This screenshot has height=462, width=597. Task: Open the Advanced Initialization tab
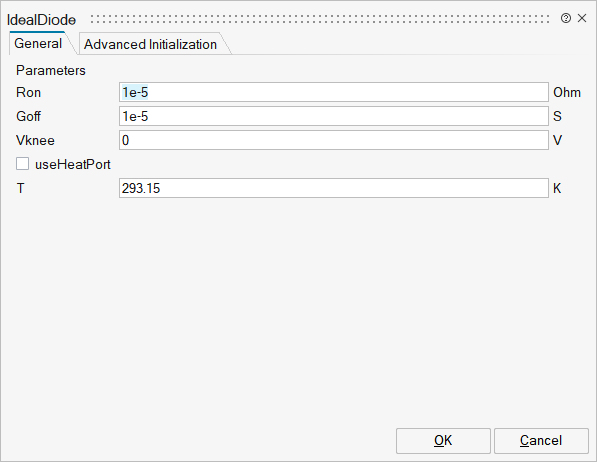tap(150, 44)
